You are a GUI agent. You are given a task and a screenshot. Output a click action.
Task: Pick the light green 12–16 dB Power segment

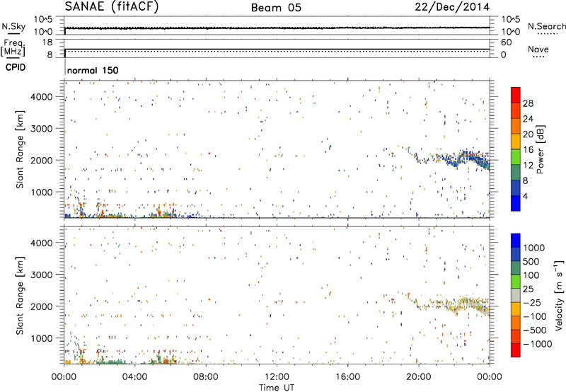(x=516, y=156)
